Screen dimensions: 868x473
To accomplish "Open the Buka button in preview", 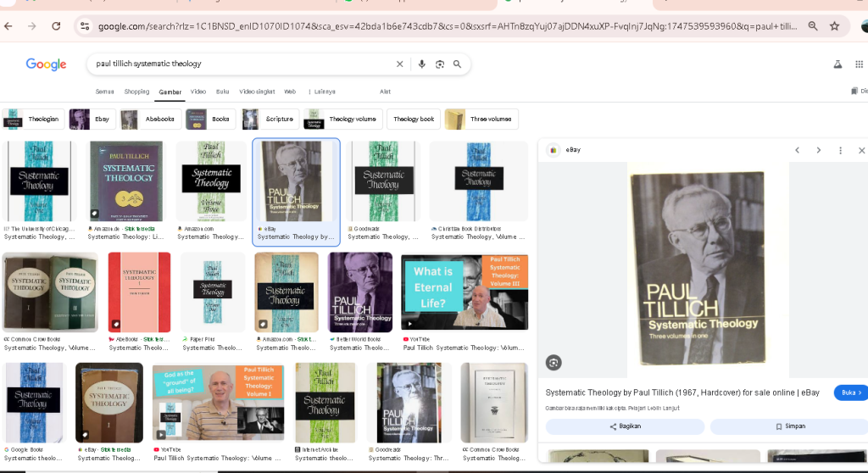I will 851,392.
